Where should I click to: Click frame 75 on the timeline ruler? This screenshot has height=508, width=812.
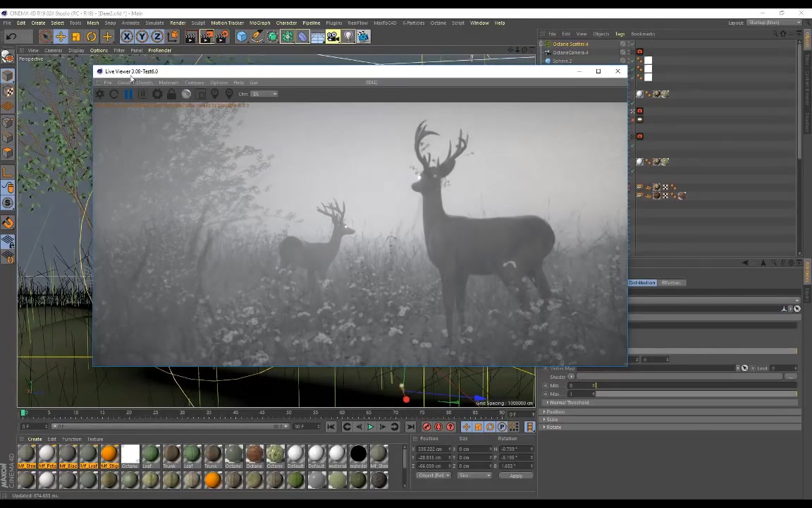(x=423, y=413)
